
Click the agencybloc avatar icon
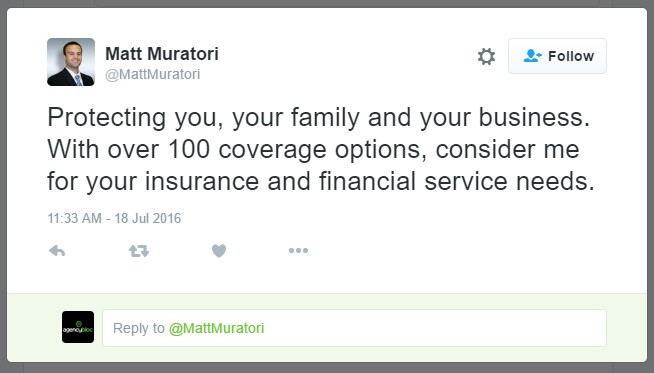tap(78, 327)
